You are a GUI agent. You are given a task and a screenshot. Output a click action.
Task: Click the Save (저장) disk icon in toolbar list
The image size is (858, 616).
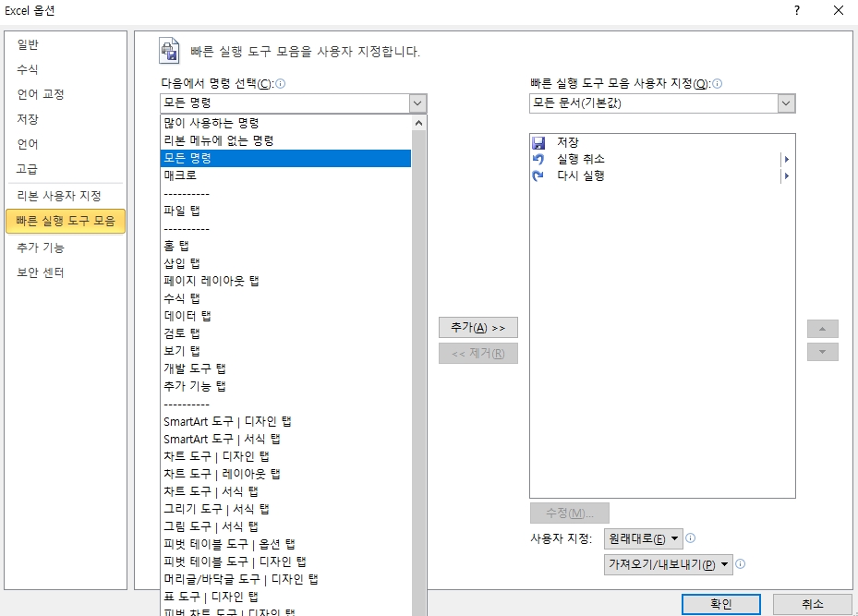click(x=539, y=143)
